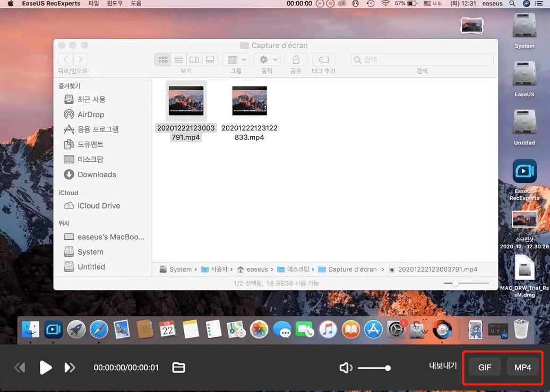
Task: Open the group-by dropdown in Finder
Action: [x=236, y=59]
